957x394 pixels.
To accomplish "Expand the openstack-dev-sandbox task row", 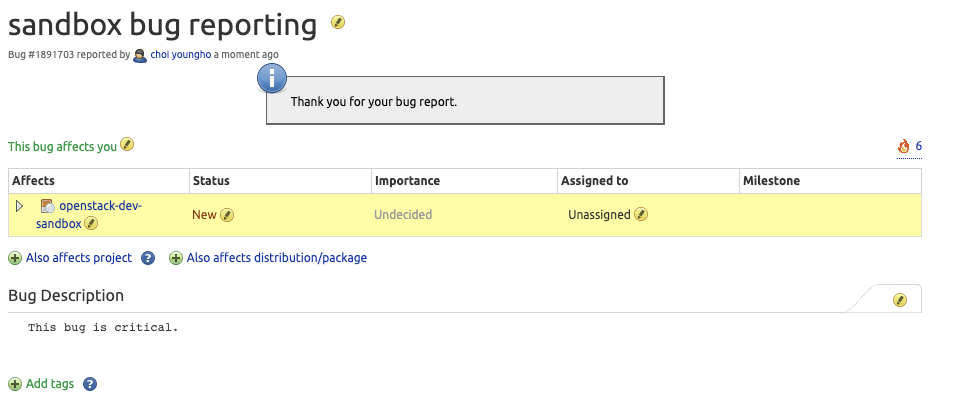I will click(x=19, y=206).
